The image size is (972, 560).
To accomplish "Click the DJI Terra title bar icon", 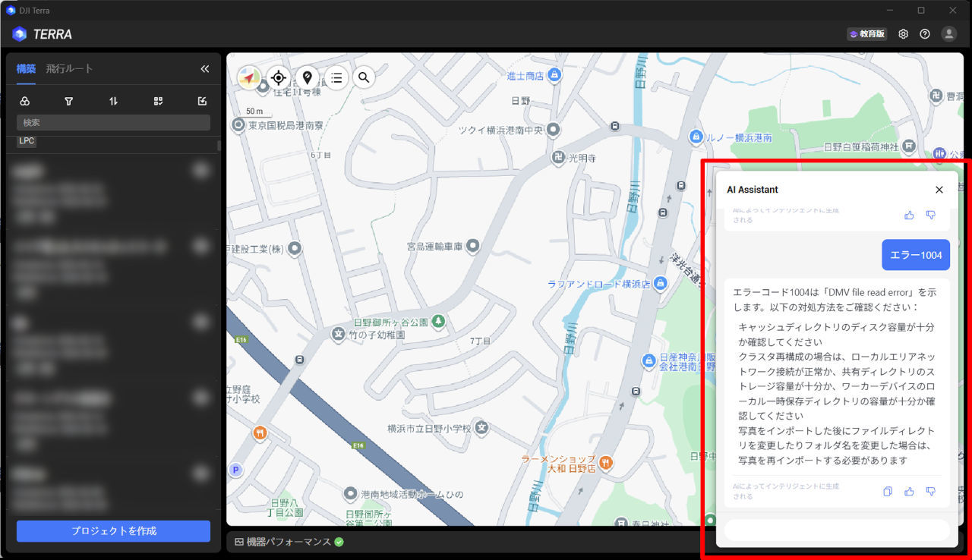I will (x=10, y=10).
